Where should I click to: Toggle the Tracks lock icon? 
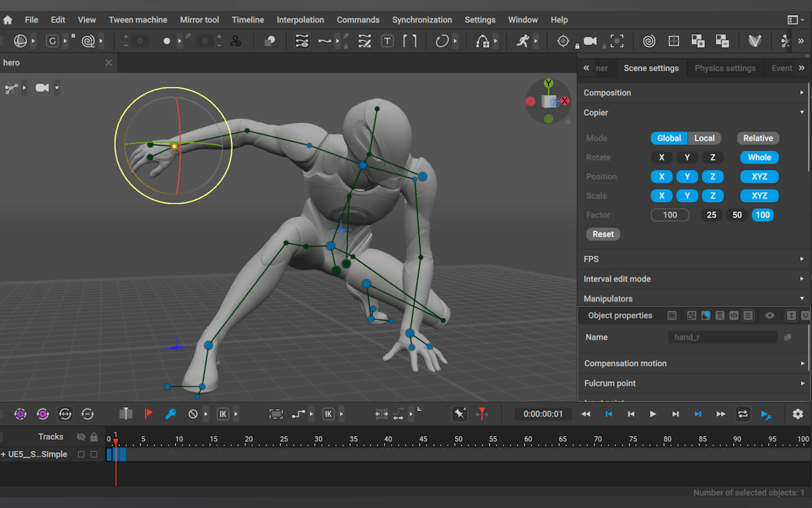point(94,437)
